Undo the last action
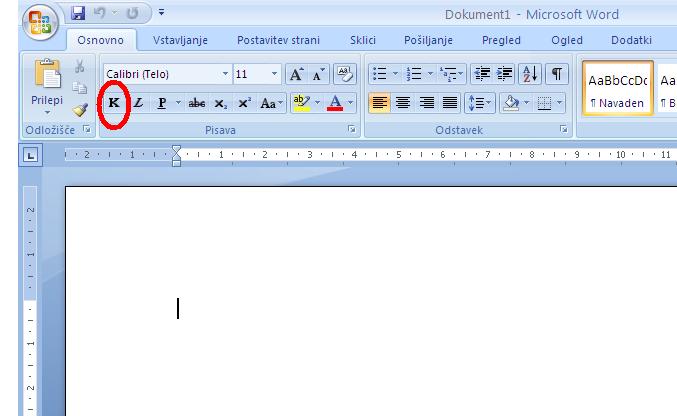677x416 pixels. (100, 13)
